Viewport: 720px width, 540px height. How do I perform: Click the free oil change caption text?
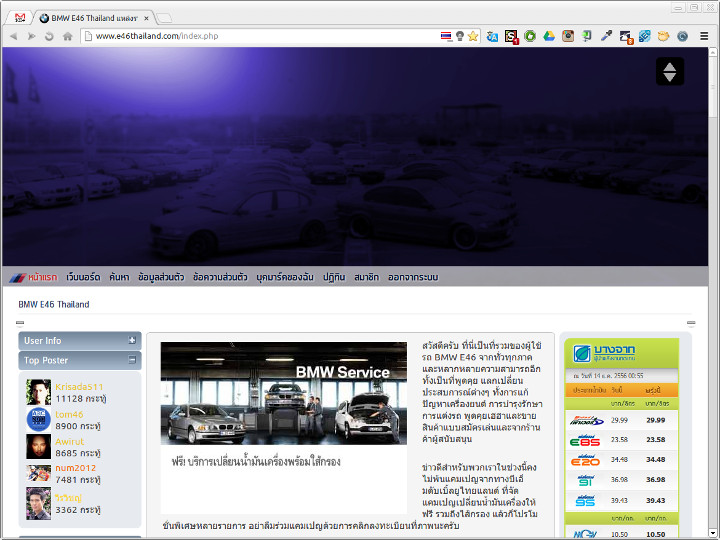[256, 462]
